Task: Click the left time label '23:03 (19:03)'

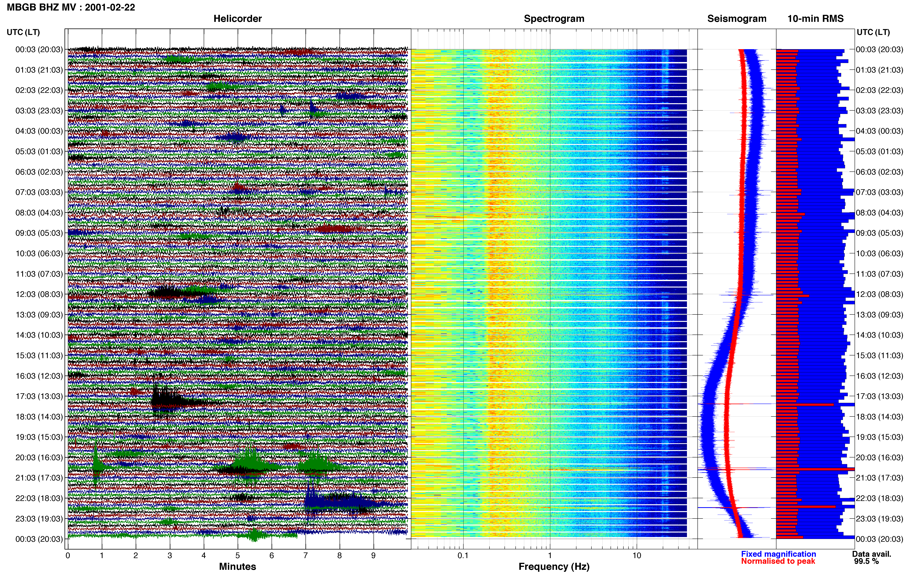Action: point(39,519)
